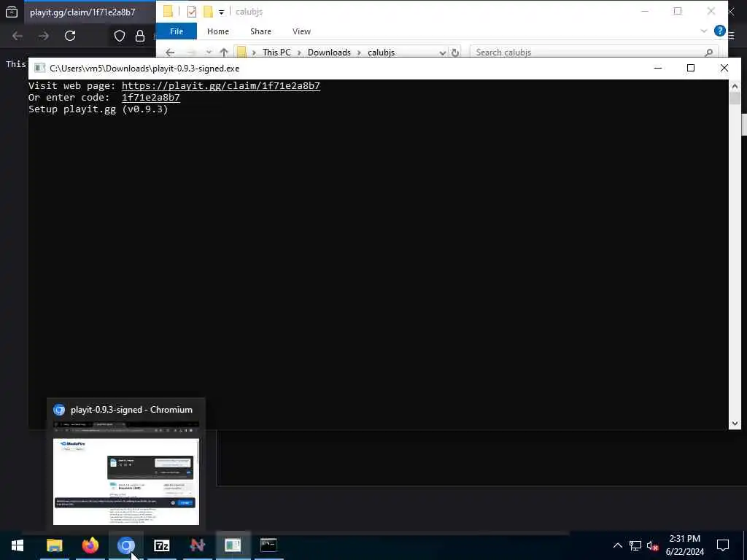Go up one folder in File Explorer

[x=223, y=52]
